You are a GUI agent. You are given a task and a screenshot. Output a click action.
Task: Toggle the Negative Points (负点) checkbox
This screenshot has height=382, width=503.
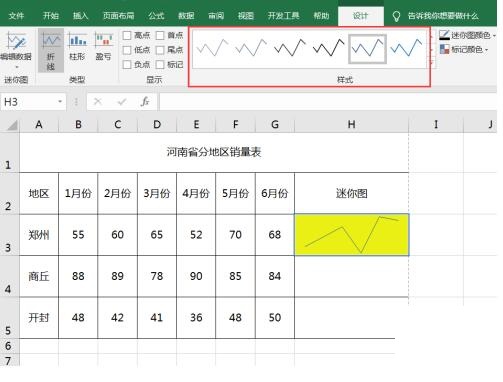point(127,65)
